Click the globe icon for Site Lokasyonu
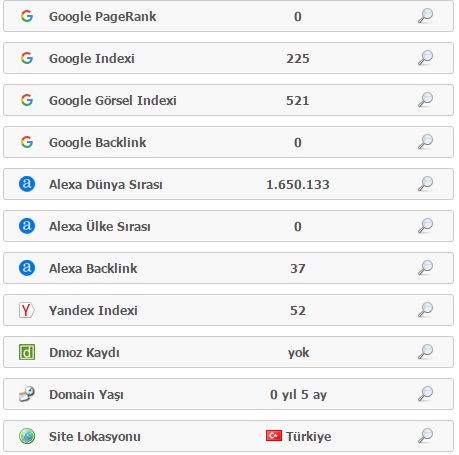 (27, 436)
